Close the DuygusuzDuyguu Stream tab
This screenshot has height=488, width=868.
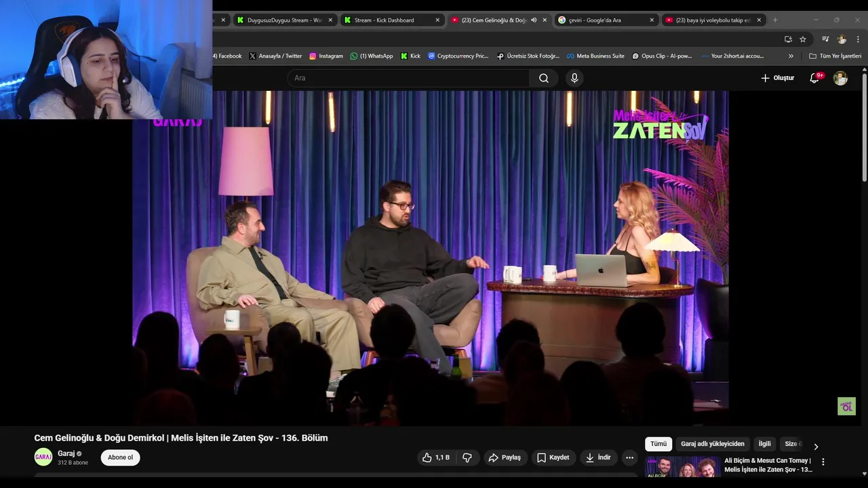tap(330, 20)
